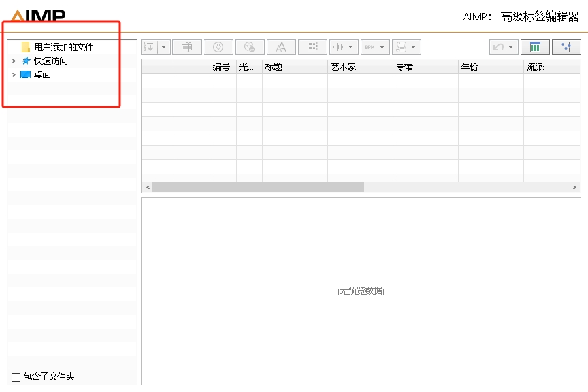Click the horizontal scrollbar right arrow

574,188
